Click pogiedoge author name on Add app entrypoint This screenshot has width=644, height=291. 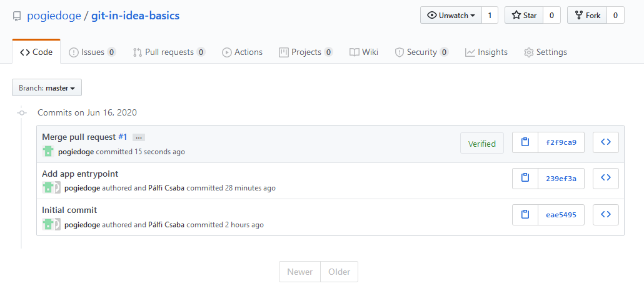82,189
